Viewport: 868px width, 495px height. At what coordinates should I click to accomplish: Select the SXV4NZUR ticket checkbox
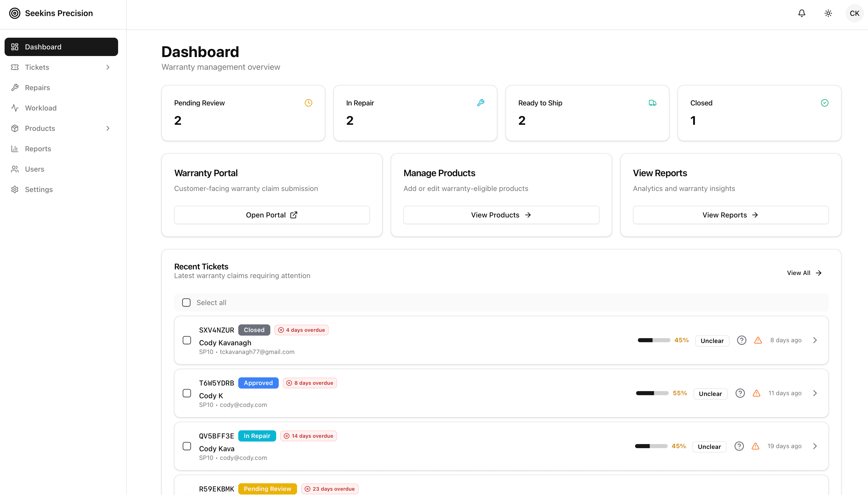tap(187, 340)
